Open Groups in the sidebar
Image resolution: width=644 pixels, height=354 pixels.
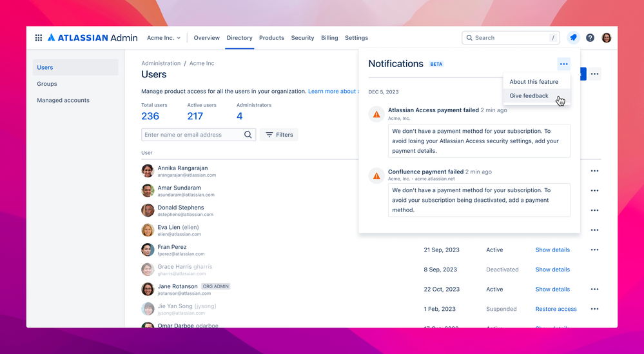[75, 84]
